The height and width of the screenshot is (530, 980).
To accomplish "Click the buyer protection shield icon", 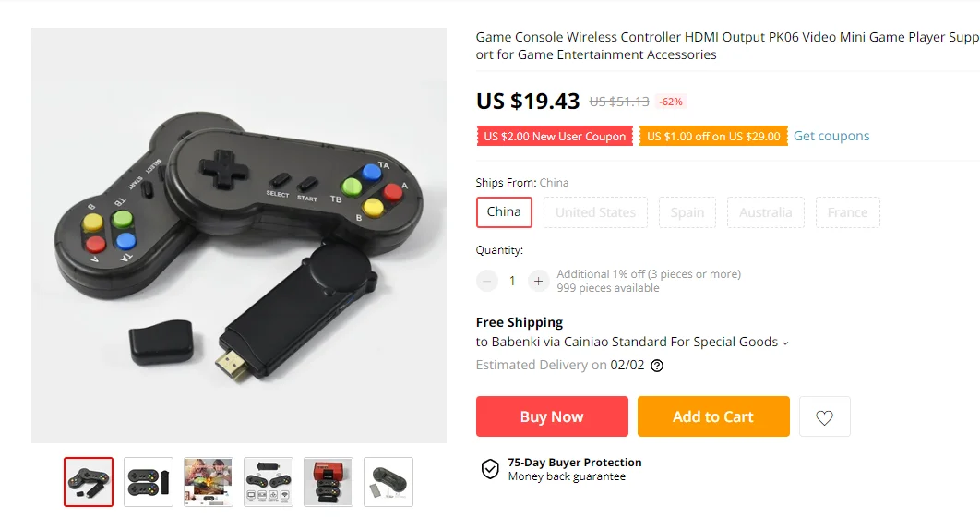I will pos(490,469).
